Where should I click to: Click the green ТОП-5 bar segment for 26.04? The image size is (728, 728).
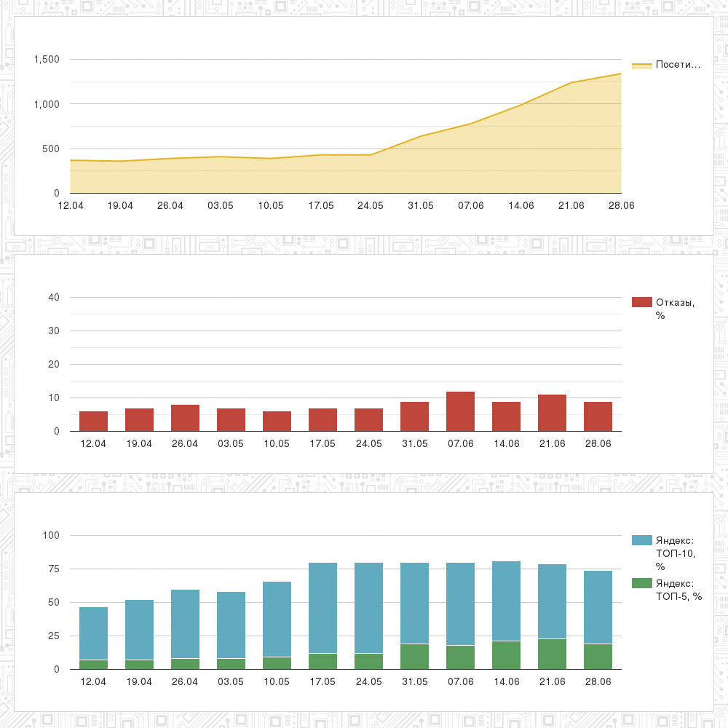[x=185, y=664]
